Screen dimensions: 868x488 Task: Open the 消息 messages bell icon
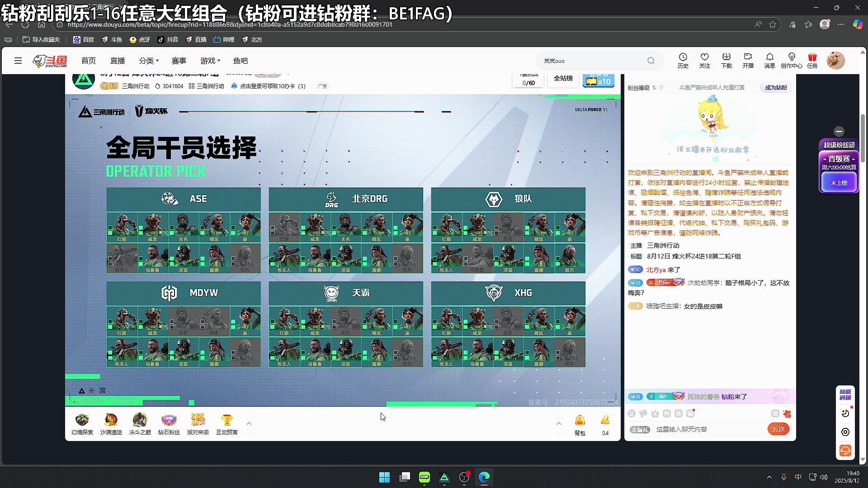[x=769, y=60]
